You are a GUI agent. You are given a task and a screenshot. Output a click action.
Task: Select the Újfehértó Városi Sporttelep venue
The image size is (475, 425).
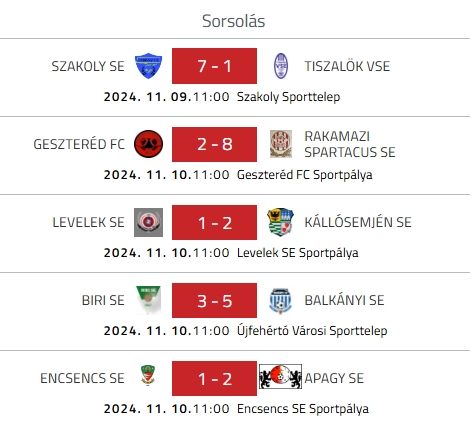312,331
